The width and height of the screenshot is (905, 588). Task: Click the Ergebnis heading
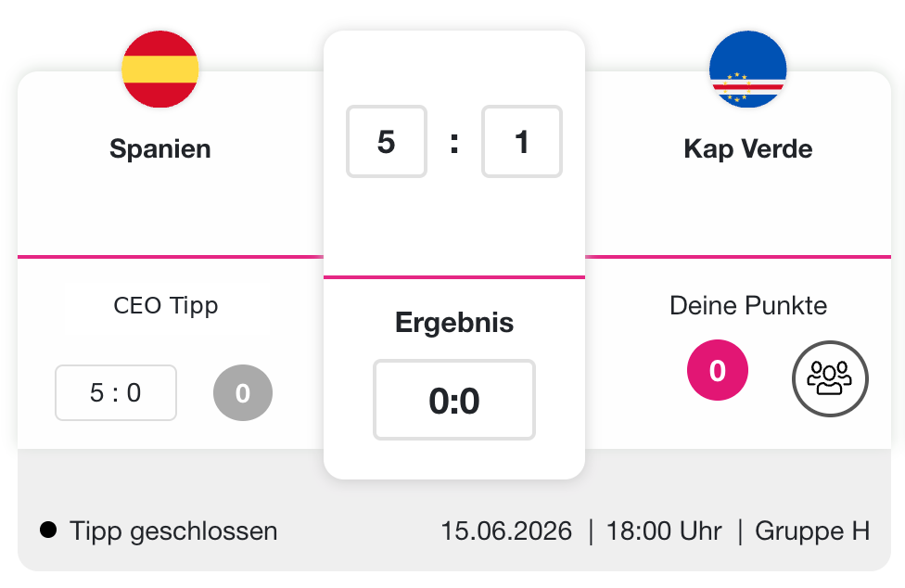pos(454,323)
